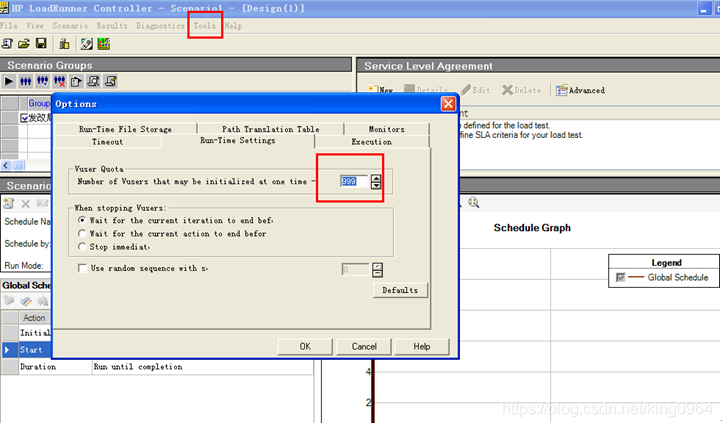Click the Delete Action icon under Global Schedule

coord(43,301)
